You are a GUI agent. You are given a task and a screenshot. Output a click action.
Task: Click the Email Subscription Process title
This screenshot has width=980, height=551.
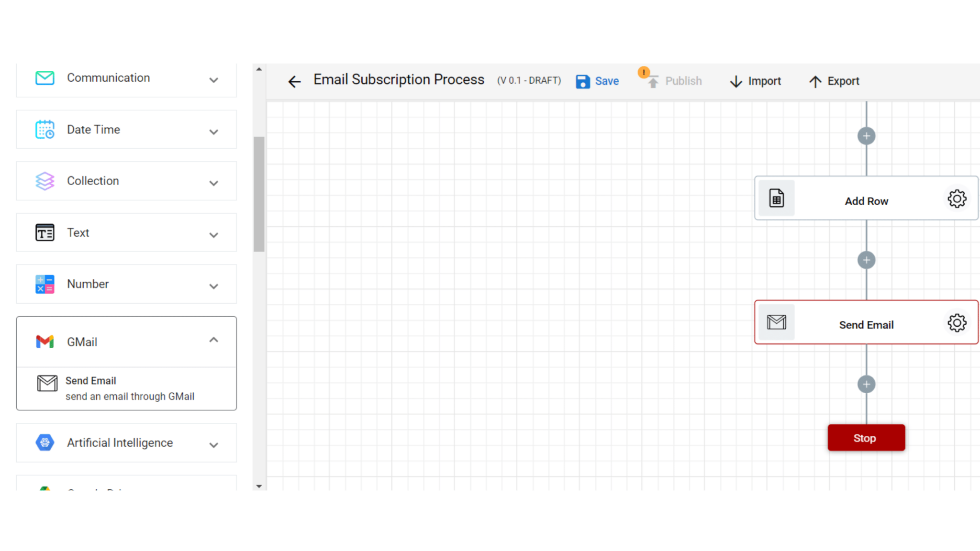point(399,79)
